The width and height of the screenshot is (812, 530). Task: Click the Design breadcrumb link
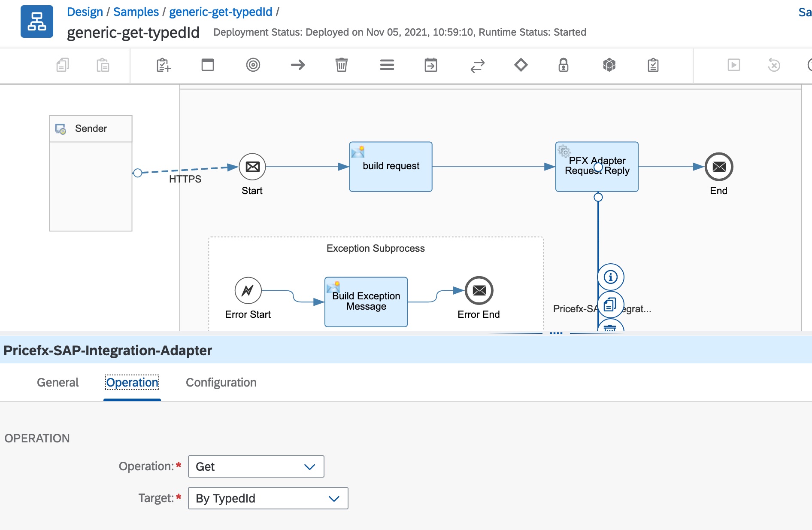point(85,12)
